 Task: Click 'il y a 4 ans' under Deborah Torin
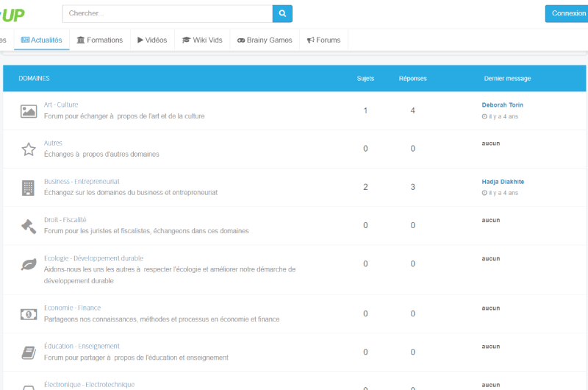click(503, 116)
